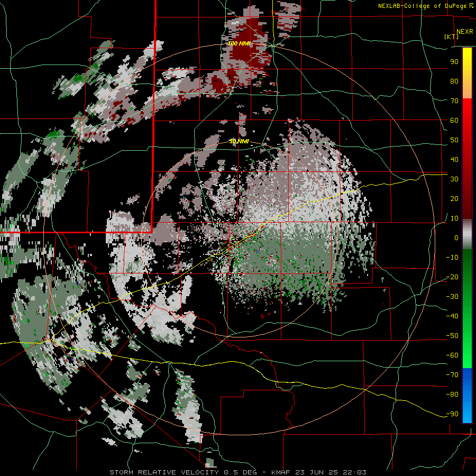This screenshot has width=476, height=476.
Task: Click the 20 value on velocity scale
Action: pyautogui.click(x=454, y=198)
